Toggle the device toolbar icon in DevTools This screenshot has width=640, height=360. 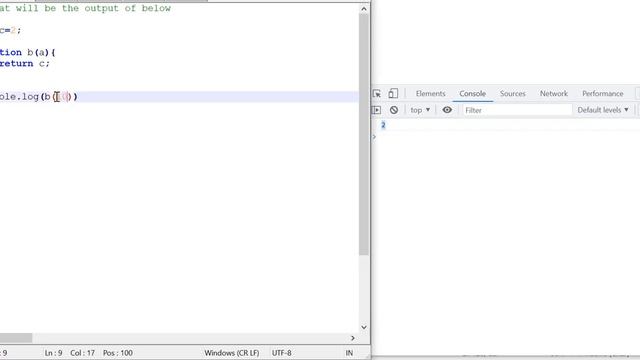pyautogui.click(x=393, y=93)
